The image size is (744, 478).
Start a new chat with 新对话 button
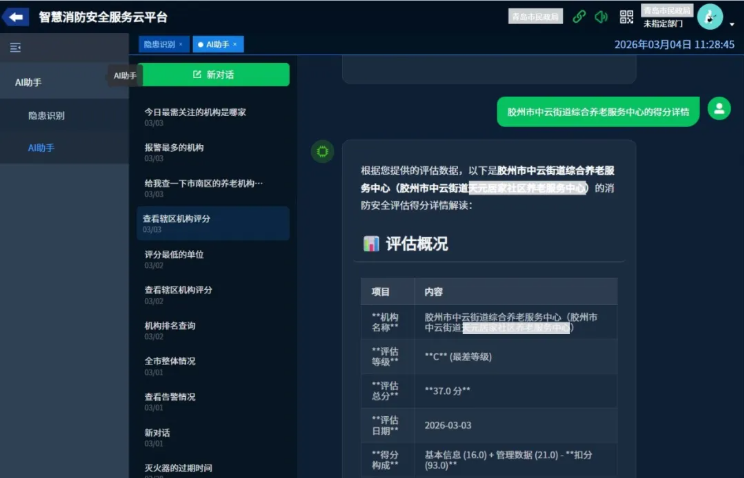pyautogui.click(x=213, y=75)
